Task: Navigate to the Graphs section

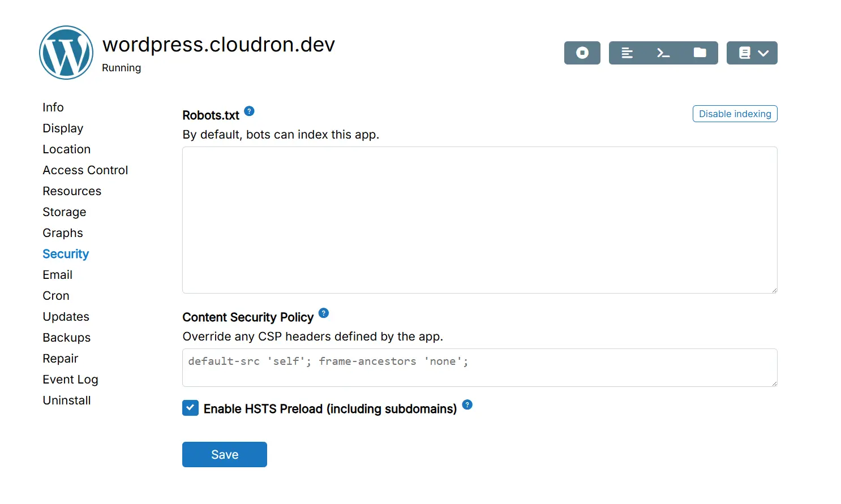Action: click(63, 233)
